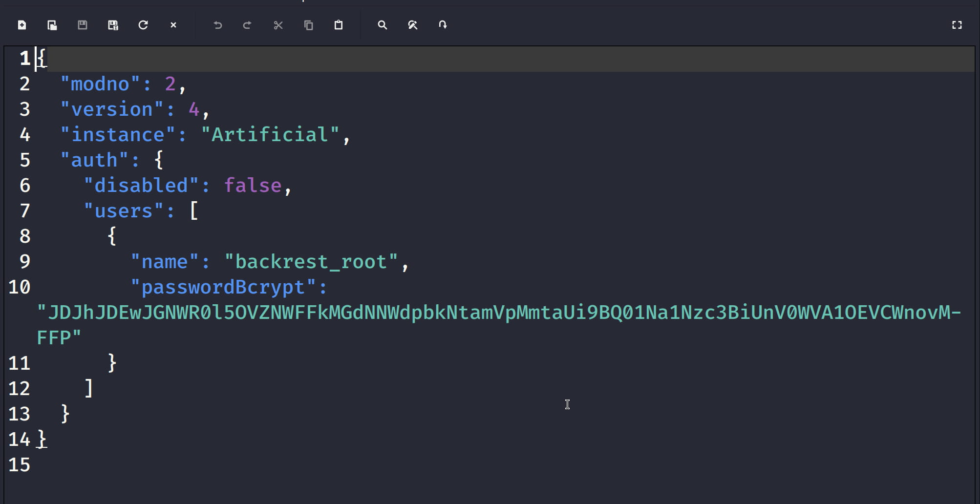This screenshot has height=504, width=980.
Task: Open the find and replace tool
Action: pos(413,25)
